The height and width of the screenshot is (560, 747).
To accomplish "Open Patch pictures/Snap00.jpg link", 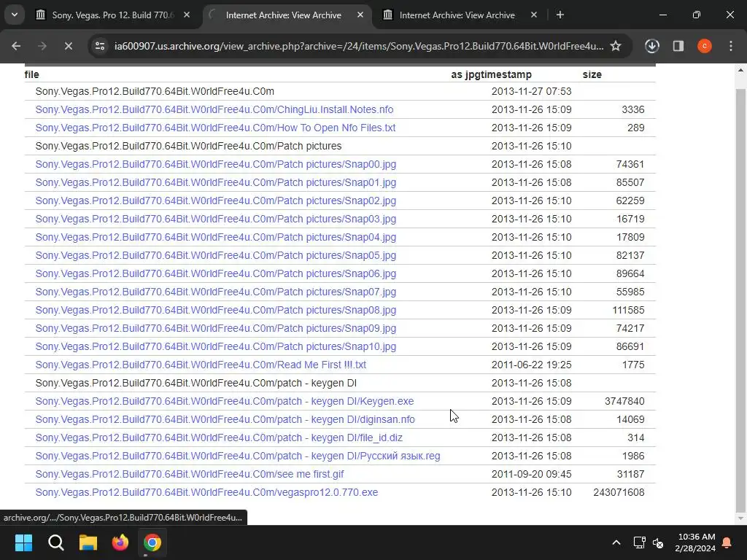I will tap(216, 164).
